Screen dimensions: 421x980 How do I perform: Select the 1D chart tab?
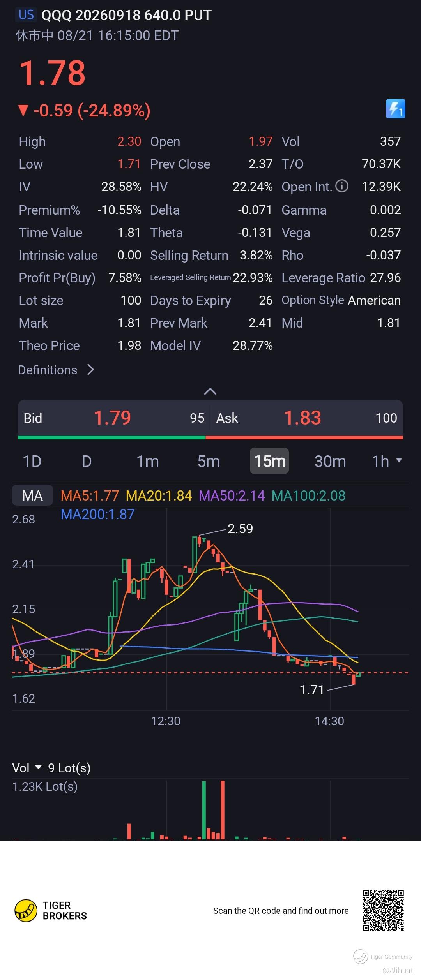32,461
